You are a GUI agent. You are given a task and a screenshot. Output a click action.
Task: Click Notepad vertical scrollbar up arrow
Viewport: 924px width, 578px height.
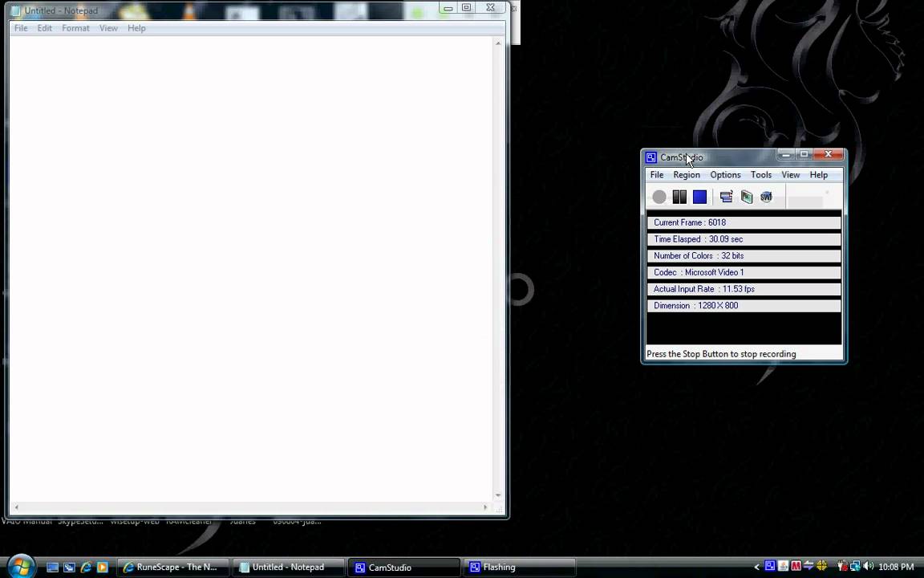click(499, 43)
